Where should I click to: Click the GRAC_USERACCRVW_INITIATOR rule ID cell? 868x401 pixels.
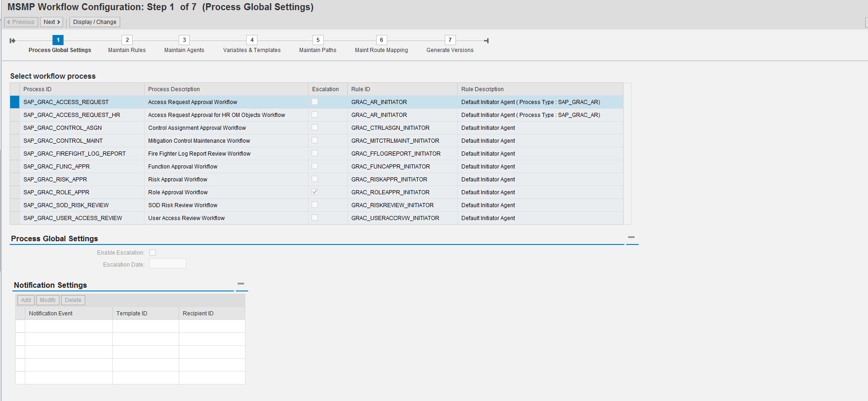402,218
